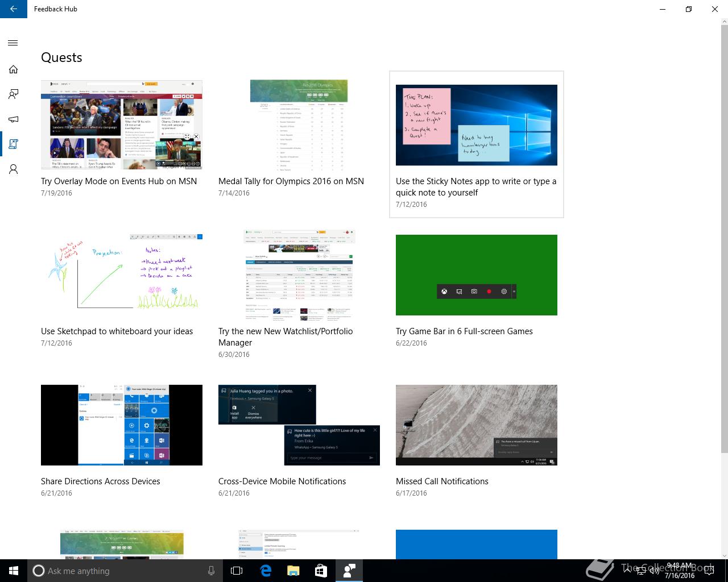Open File Explorer from taskbar
The width and height of the screenshot is (728, 582).
(x=293, y=571)
